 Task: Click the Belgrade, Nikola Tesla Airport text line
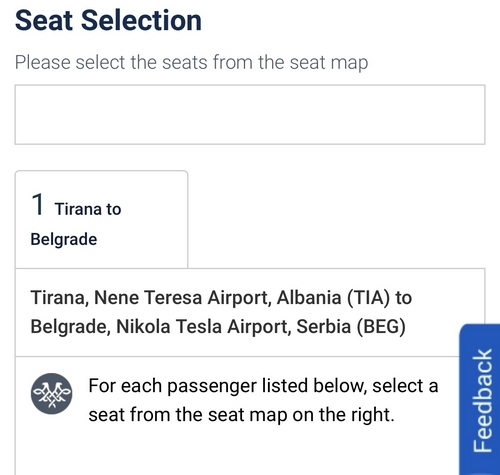pyautogui.click(x=218, y=327)
